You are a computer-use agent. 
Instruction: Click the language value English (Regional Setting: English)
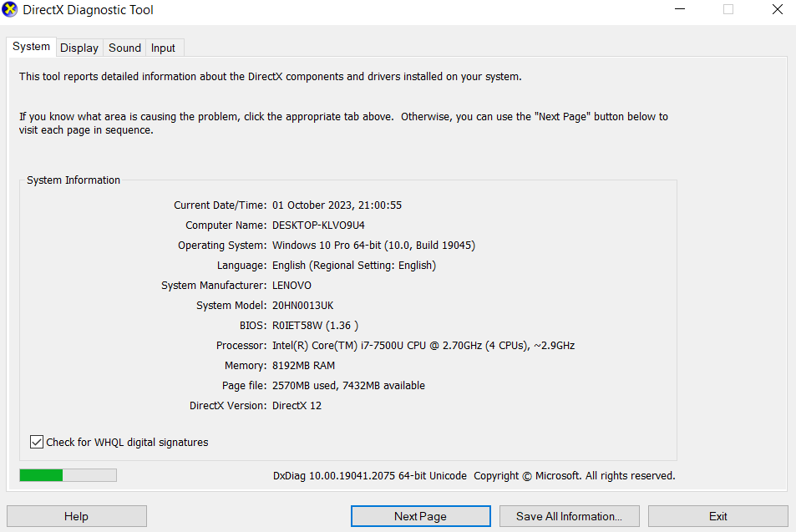click(x=354, y=266)
